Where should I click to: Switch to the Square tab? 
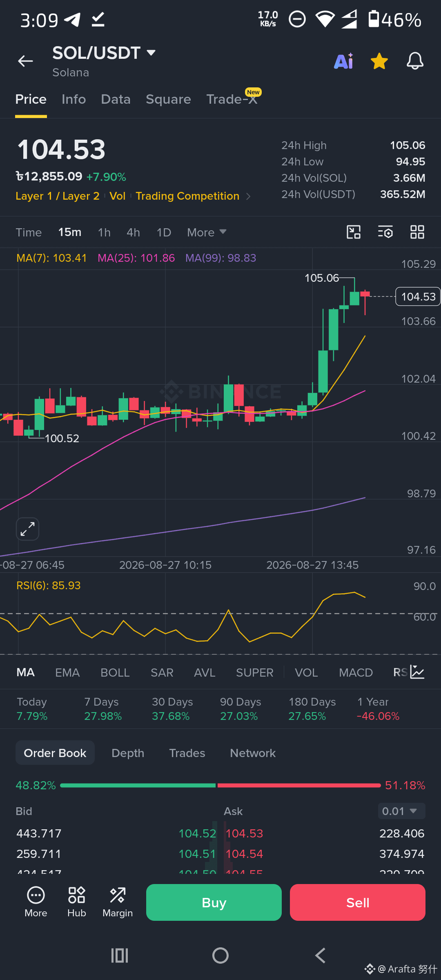168,99
